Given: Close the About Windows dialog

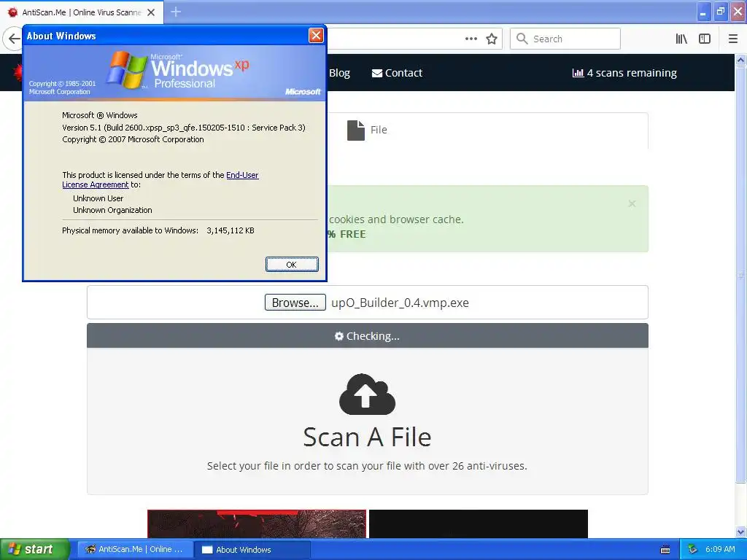Looking at the screenshot, I should pos(316,35).
